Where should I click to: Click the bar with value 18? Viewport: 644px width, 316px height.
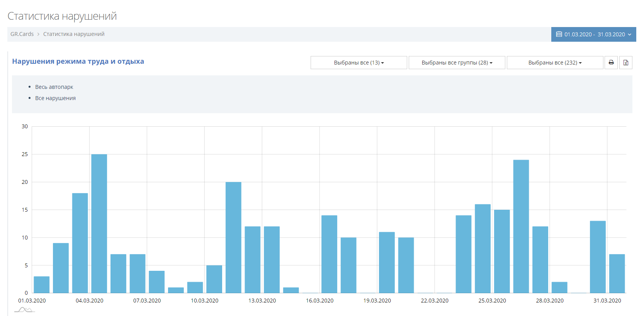[80, 243]
